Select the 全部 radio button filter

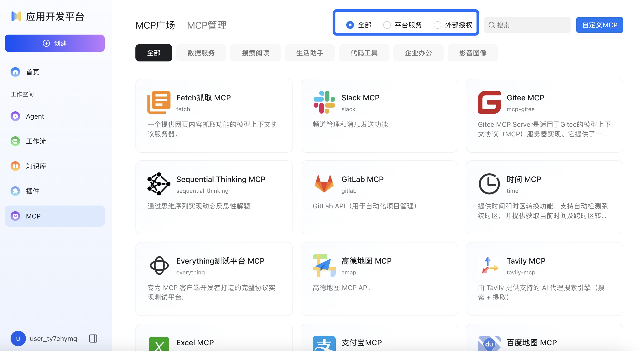(350, 25)
